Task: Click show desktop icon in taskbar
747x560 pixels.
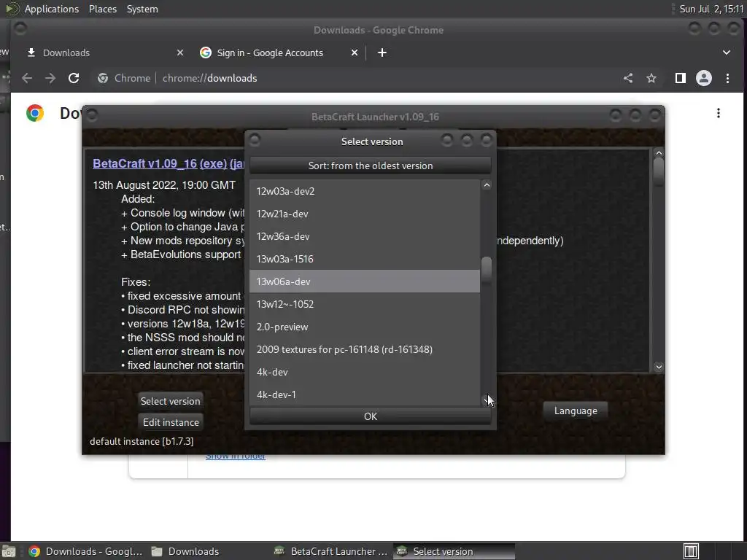Action: click(x=9, y=551)
